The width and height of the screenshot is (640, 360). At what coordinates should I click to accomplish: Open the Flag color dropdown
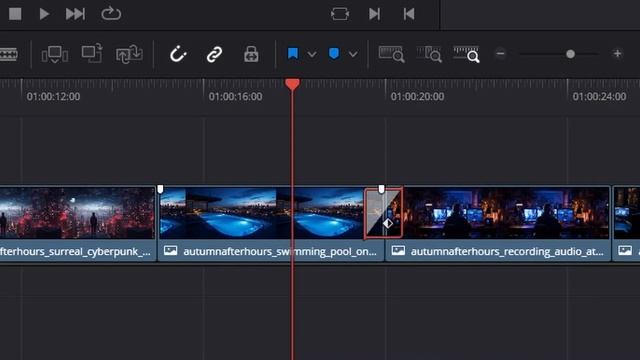(312, 54)
